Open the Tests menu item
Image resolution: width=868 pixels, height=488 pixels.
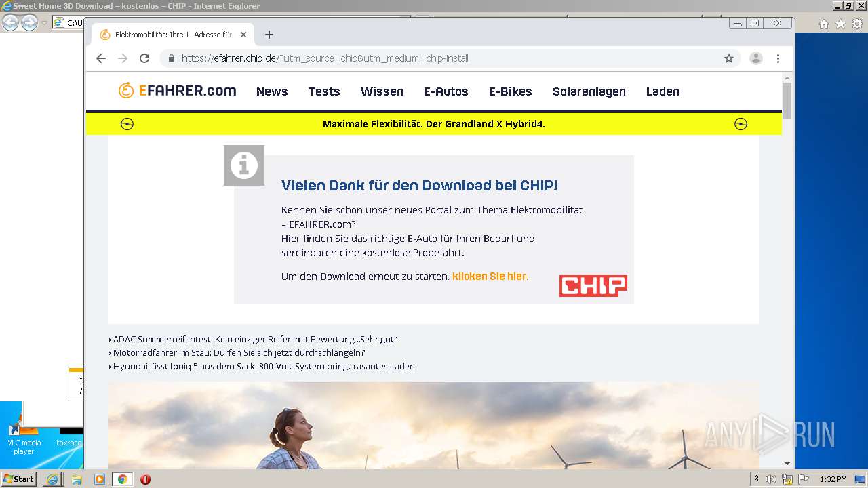[324, 91]
